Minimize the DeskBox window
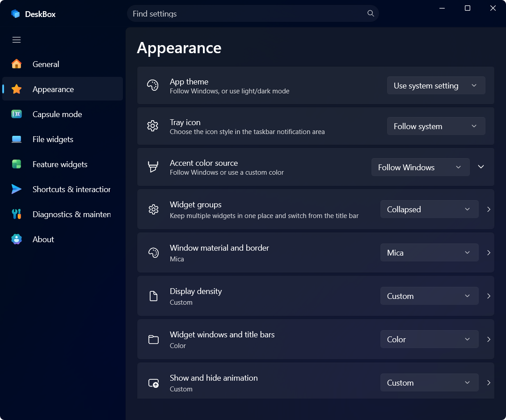The width and height of the screenshot is (506, 420). tap(442, 8)
